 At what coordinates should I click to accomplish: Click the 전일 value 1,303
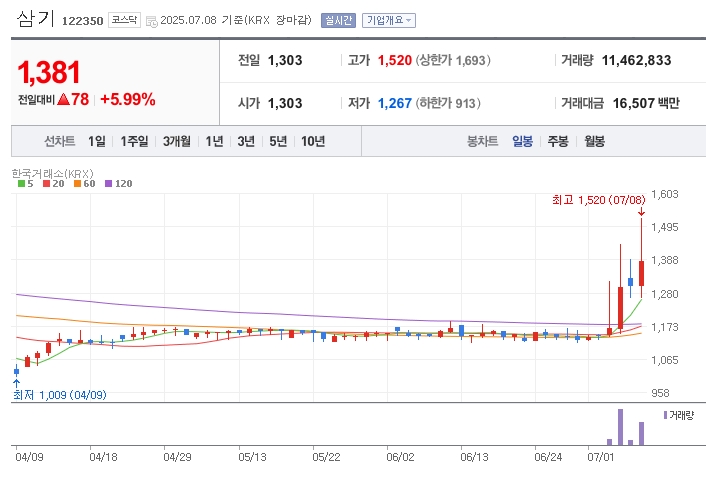coord(285,60)
